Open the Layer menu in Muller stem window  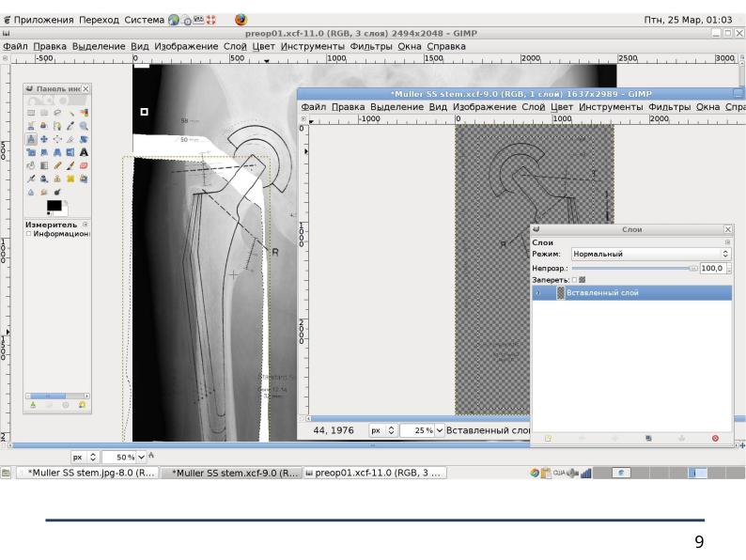pos(533,107)
